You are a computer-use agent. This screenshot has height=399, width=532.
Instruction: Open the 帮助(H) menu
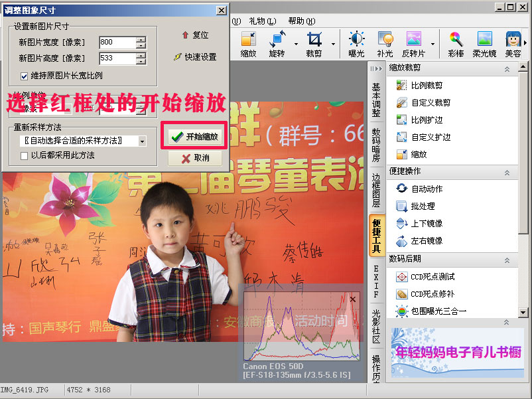point(302,21)
